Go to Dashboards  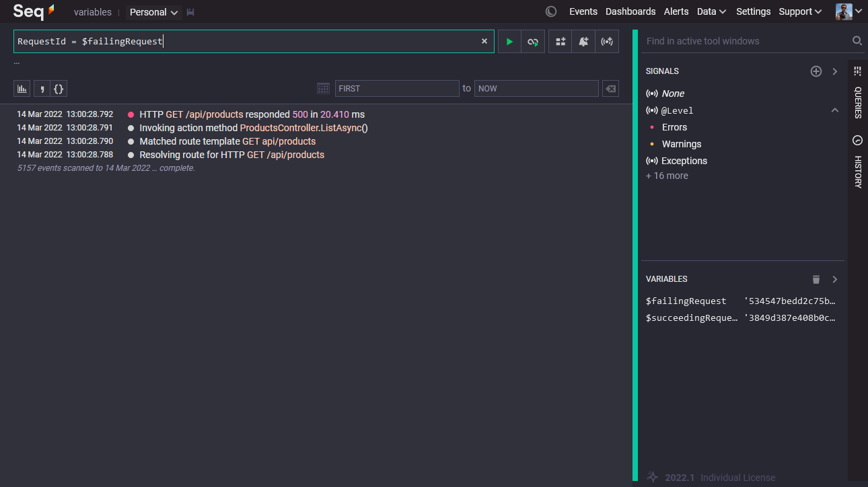(630, 11)
